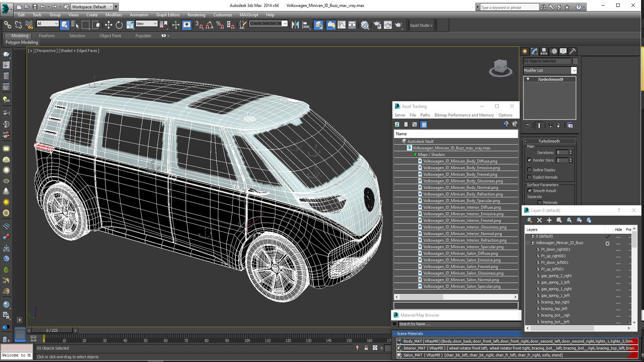Switch to the Create command panel tab

point(525,51)
